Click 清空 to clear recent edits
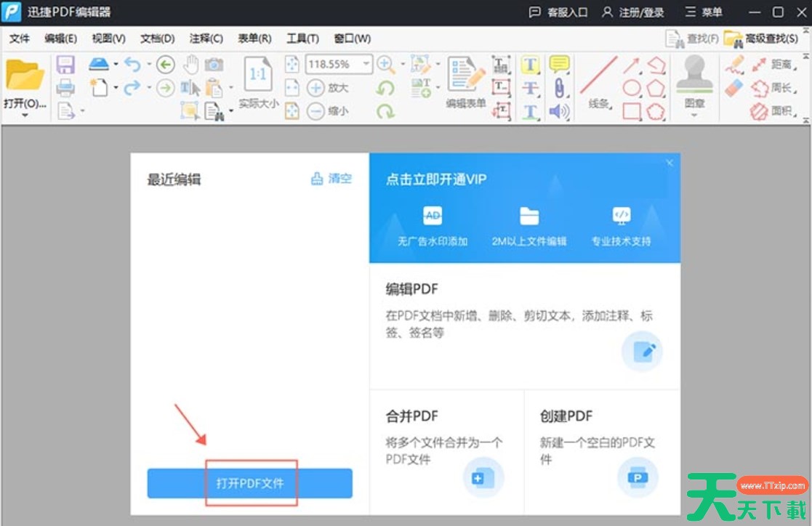This screenshot has width=812, height=526. [x=331, y=179]
